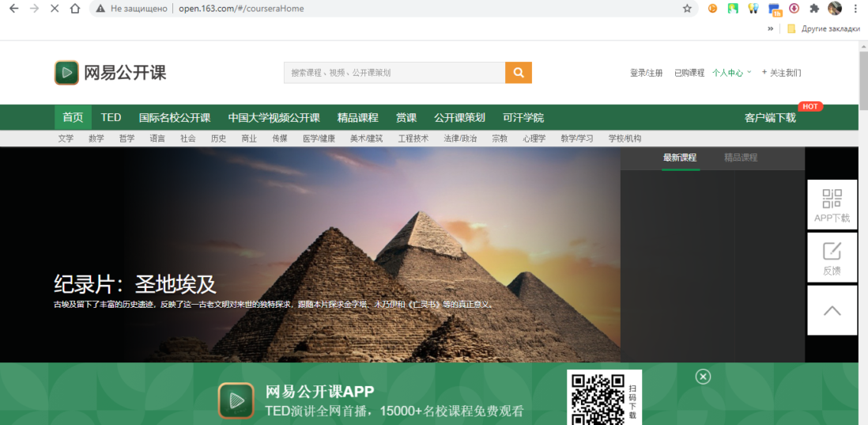The width and height of the screenshot is (868, 425).
Task: Stop loading the page with X button
Action: tap(55, 9)
